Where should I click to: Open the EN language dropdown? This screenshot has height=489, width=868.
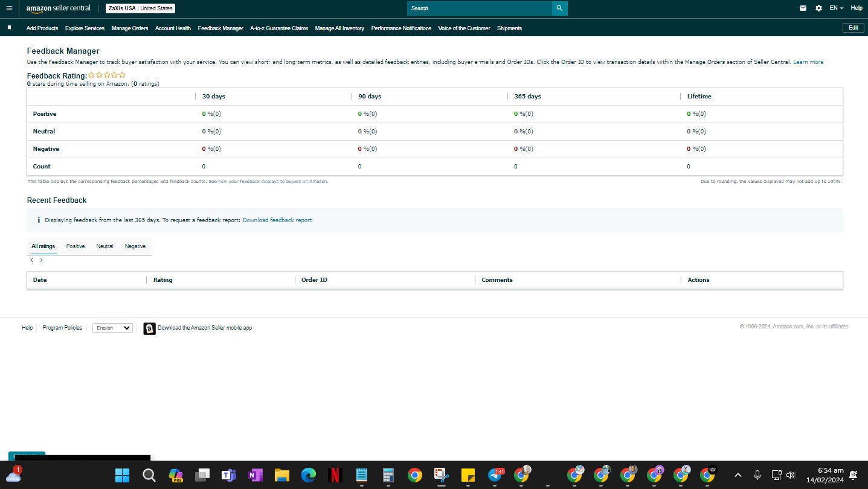point(837,8)
